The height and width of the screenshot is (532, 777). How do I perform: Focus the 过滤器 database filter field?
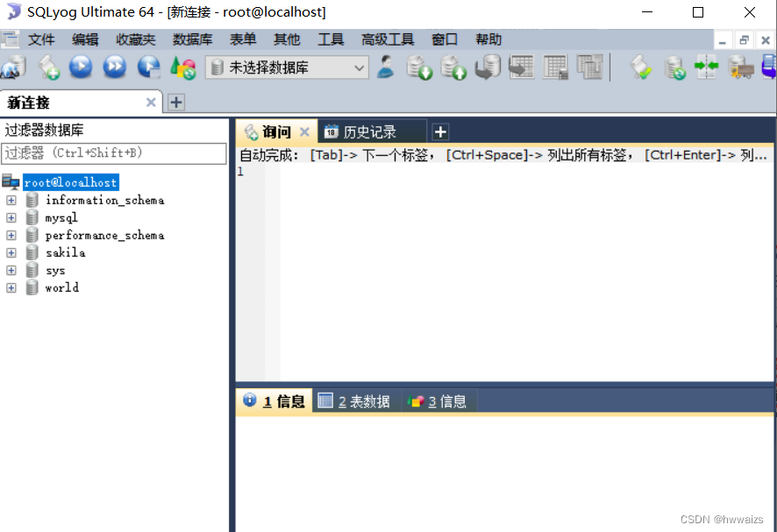pyautogui.click(x=113, y=153)
